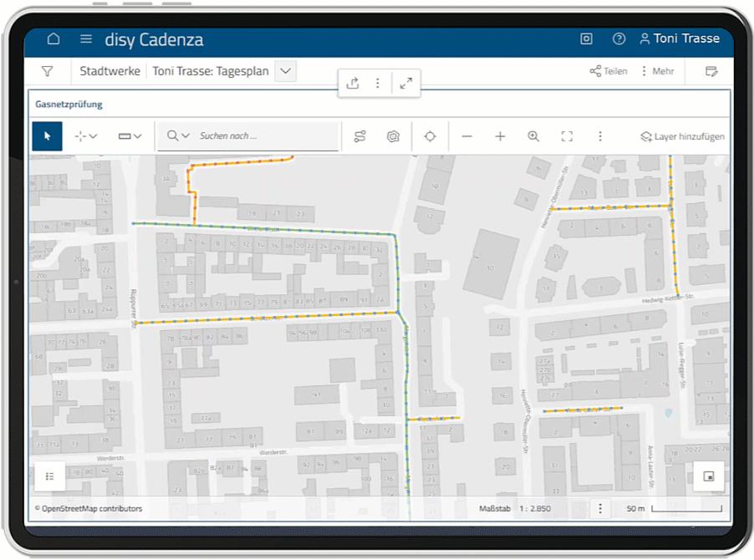Toggle the overview map button
754x560 pixels.
click(708, 476)
